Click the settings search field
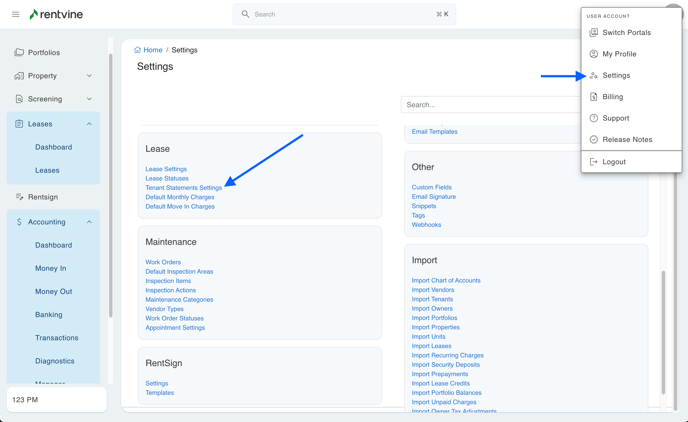Image resolution: width=688 pixels, height=422 pixels. [490, 105]
